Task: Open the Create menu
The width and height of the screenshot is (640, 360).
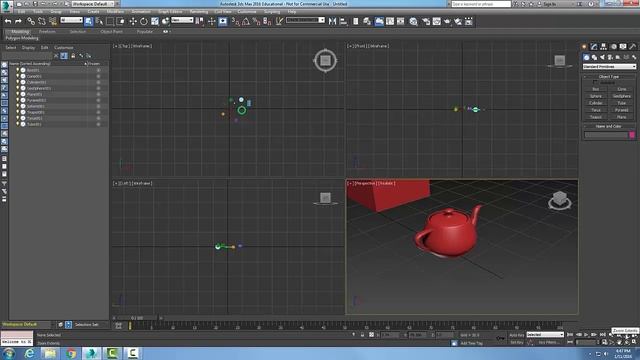Action: (x=93, y=11)
